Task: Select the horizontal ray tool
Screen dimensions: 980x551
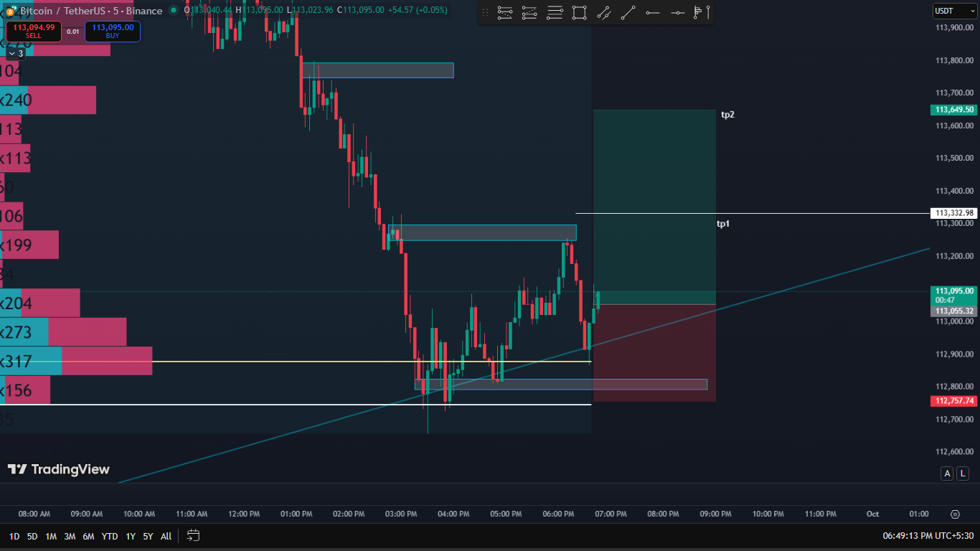Action: [652, 12]
